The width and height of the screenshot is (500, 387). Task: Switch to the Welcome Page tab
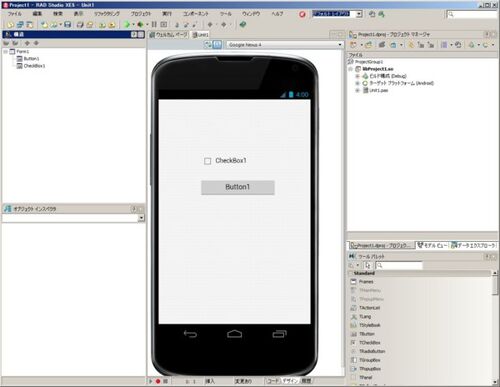(168, 35)
